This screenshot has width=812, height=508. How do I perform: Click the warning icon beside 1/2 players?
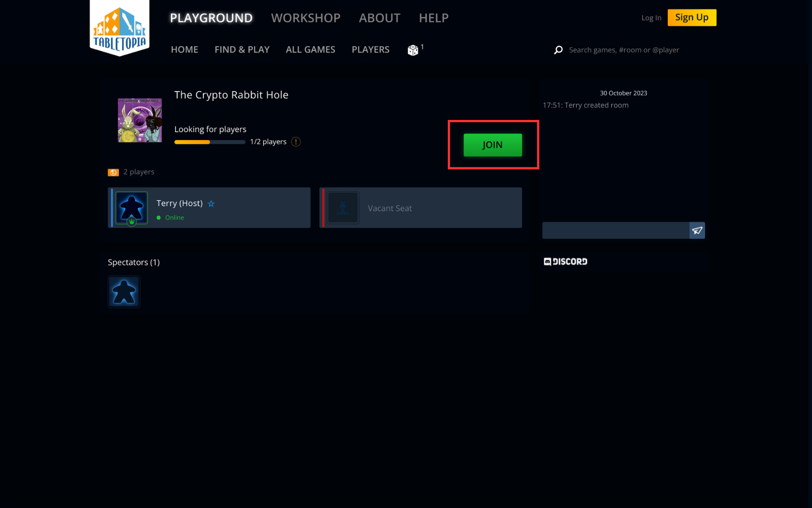coord(296,141)
